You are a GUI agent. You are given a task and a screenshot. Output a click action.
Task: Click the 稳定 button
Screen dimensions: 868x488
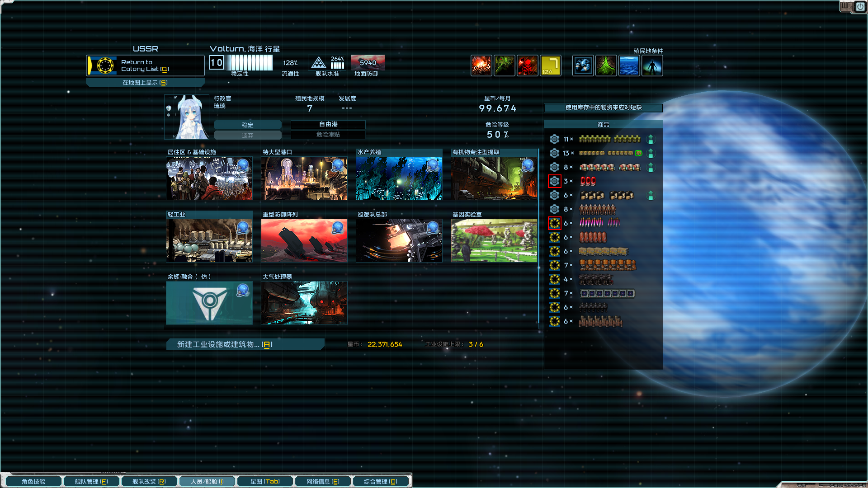coord(247,125)
